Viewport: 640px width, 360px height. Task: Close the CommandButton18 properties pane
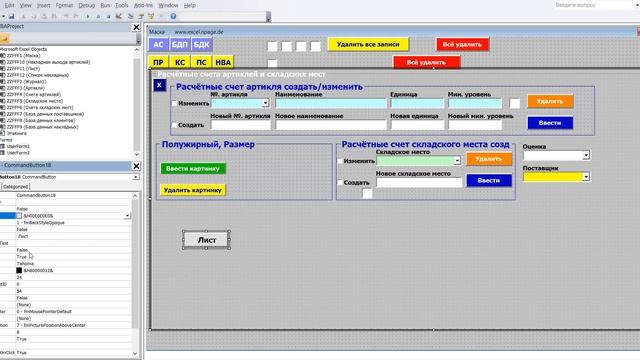coord(136,166)
